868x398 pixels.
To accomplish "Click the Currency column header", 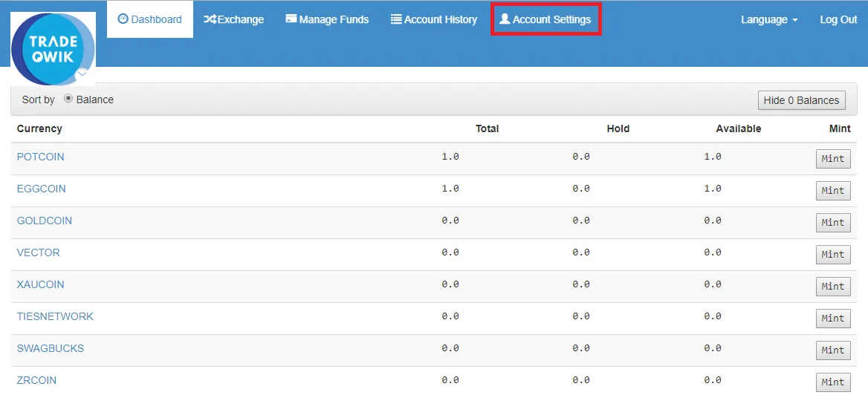I will point(39,128).
